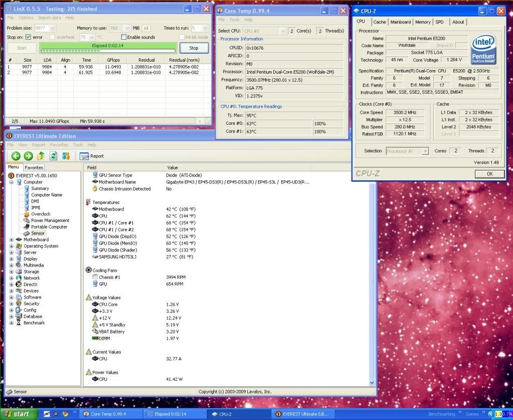Select the Portable Computer tree item

[x=49, y=227]
